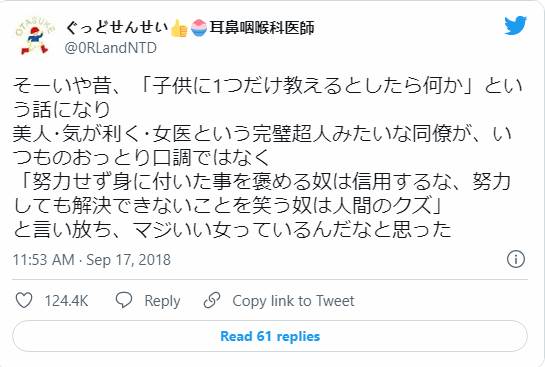Click the final line starting と言い放ち

[233, 230]
